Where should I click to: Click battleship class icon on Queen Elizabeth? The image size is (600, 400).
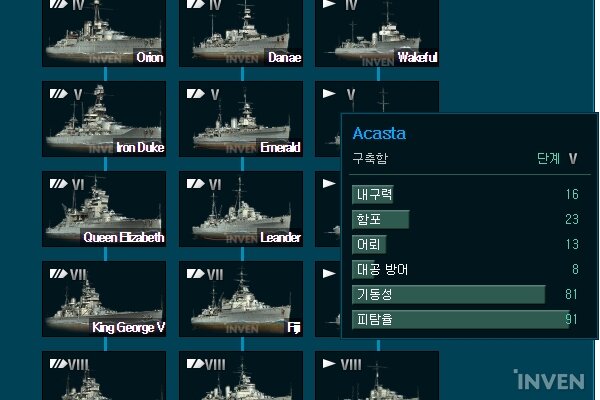pos(59,184)
